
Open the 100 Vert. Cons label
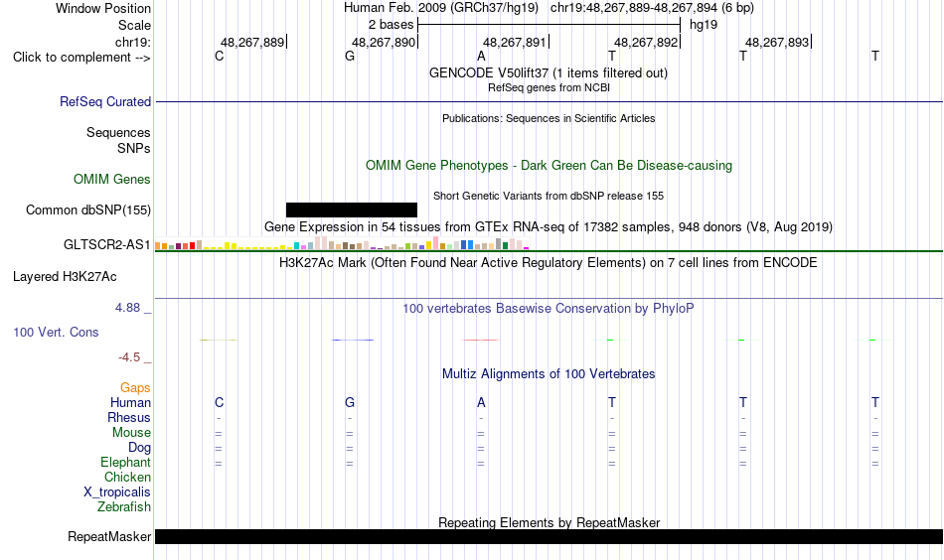click(56, 332)
